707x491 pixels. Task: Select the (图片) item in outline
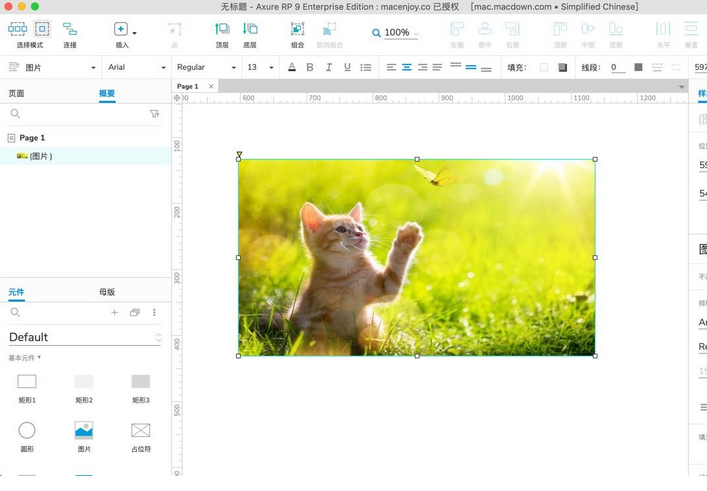coord(86,156)
